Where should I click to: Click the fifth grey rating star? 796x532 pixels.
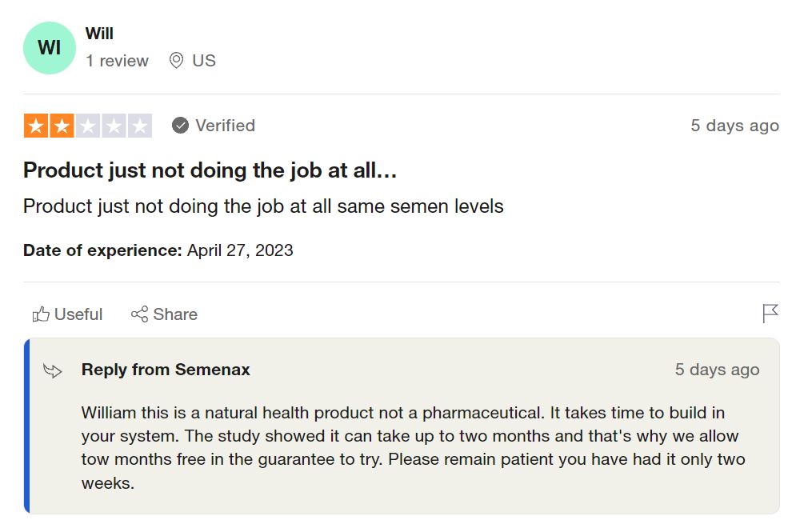[x=140, y=126]
